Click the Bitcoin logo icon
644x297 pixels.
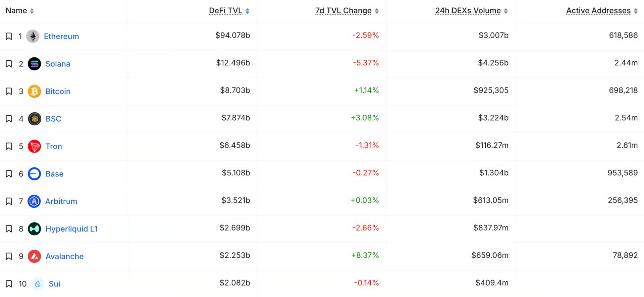coord(34,91)
